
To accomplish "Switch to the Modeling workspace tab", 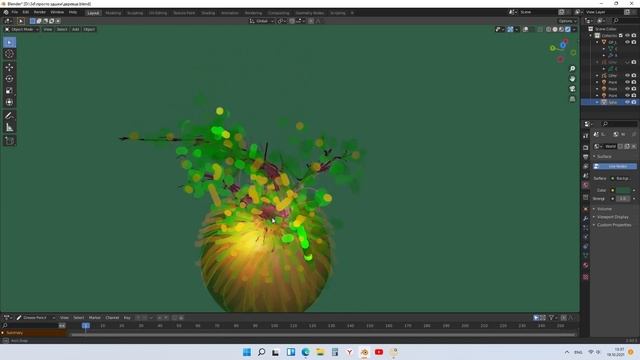I will [113, 13].
